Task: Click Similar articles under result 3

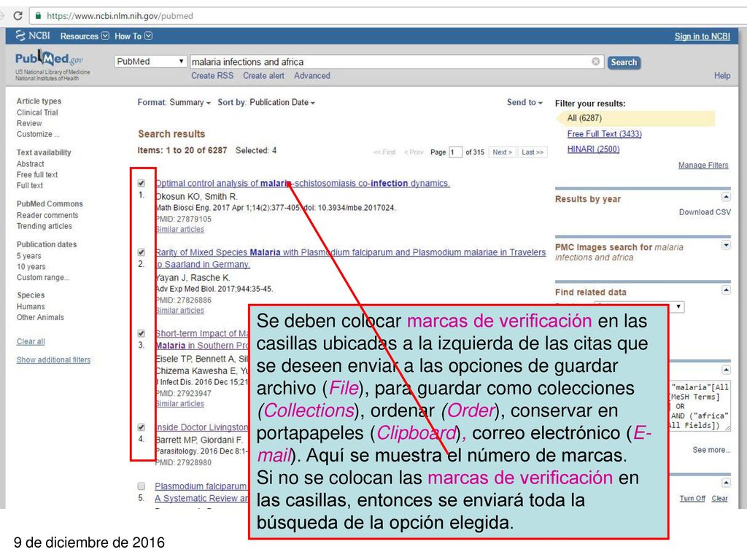Action: (x=179, y=404)
